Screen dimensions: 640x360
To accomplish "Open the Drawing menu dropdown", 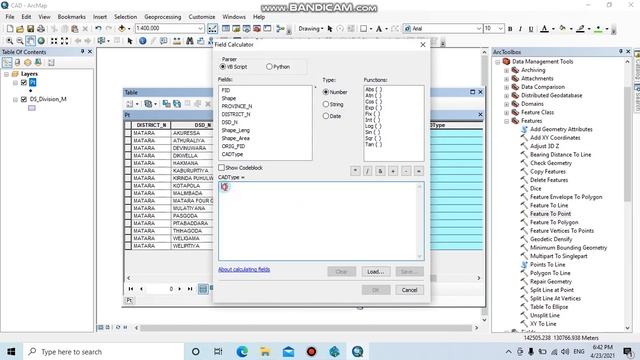I will [311, 29].
